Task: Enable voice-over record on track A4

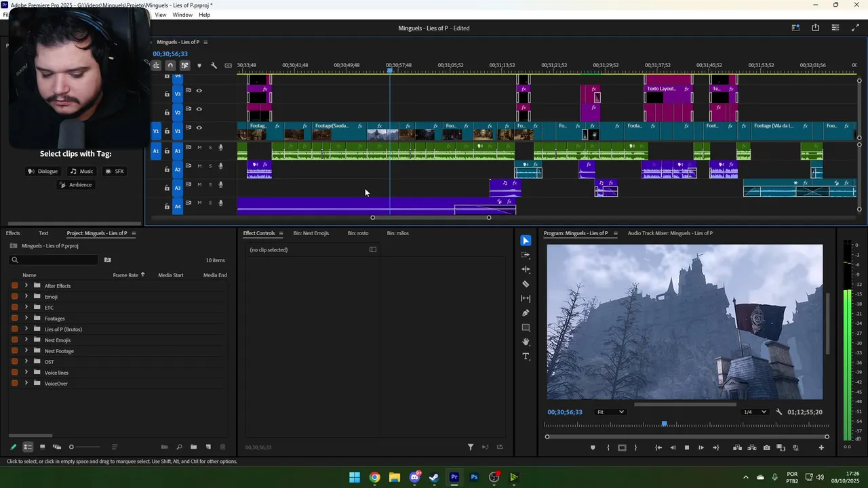Action: click(220, 203)
